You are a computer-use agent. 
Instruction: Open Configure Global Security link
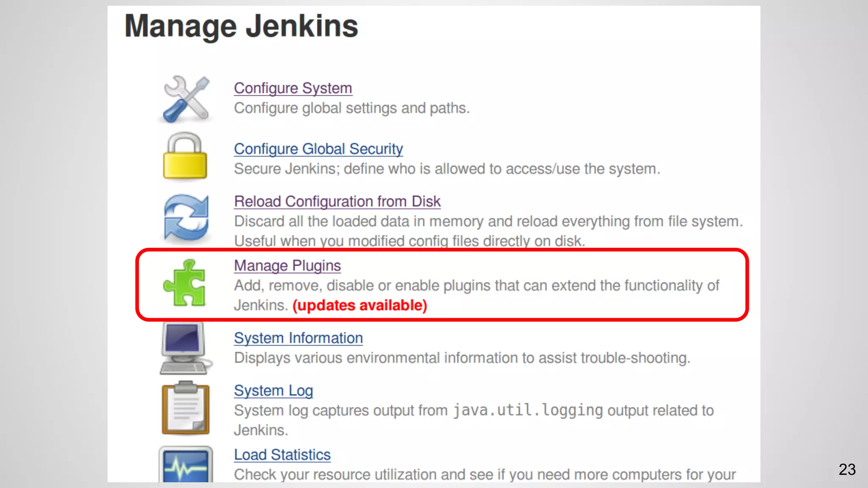[318, 149]
